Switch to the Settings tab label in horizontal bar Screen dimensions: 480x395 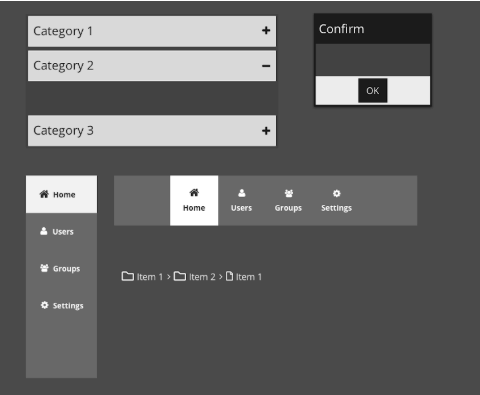coord(337,208)
